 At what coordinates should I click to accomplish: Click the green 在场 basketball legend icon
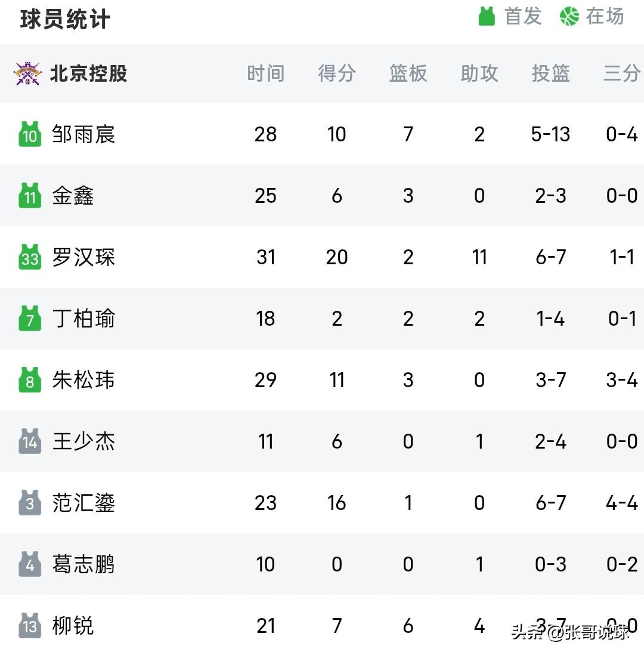coord(569,16)
